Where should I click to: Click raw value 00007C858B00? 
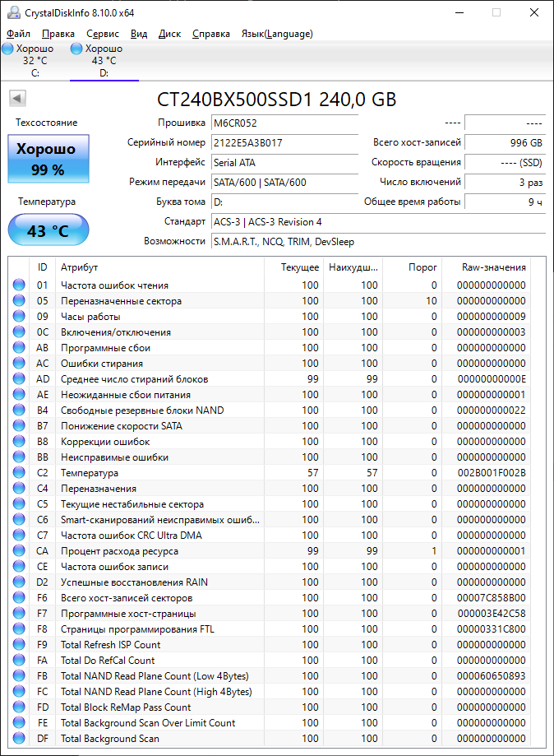492,598
